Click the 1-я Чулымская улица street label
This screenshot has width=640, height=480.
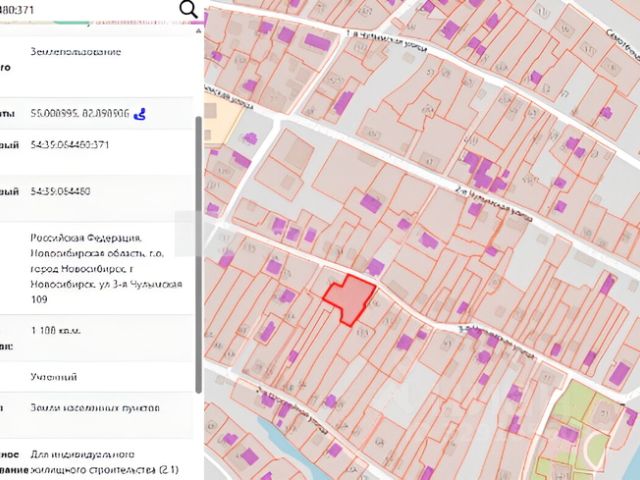coord(387,41)
